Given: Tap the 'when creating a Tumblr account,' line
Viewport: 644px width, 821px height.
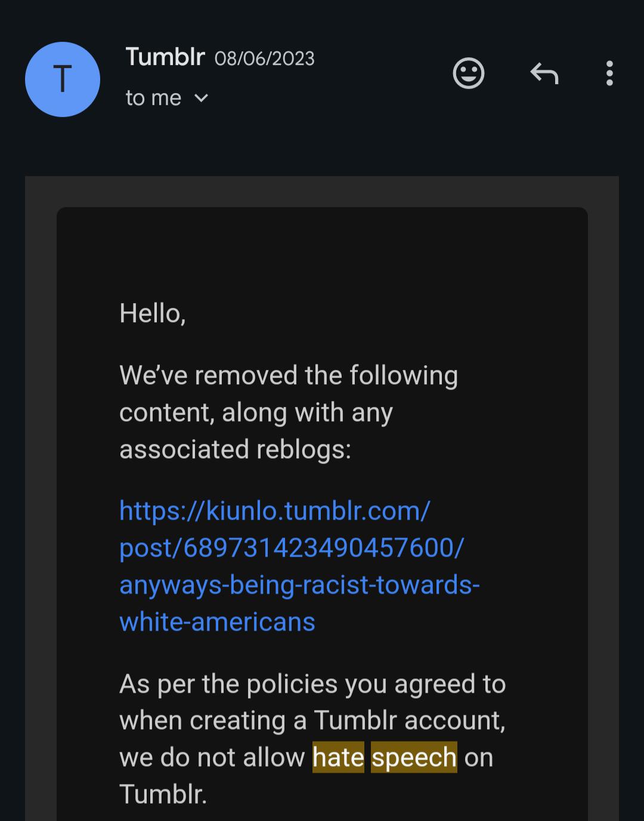Looking at the screenshot, I should coord(312,721).
